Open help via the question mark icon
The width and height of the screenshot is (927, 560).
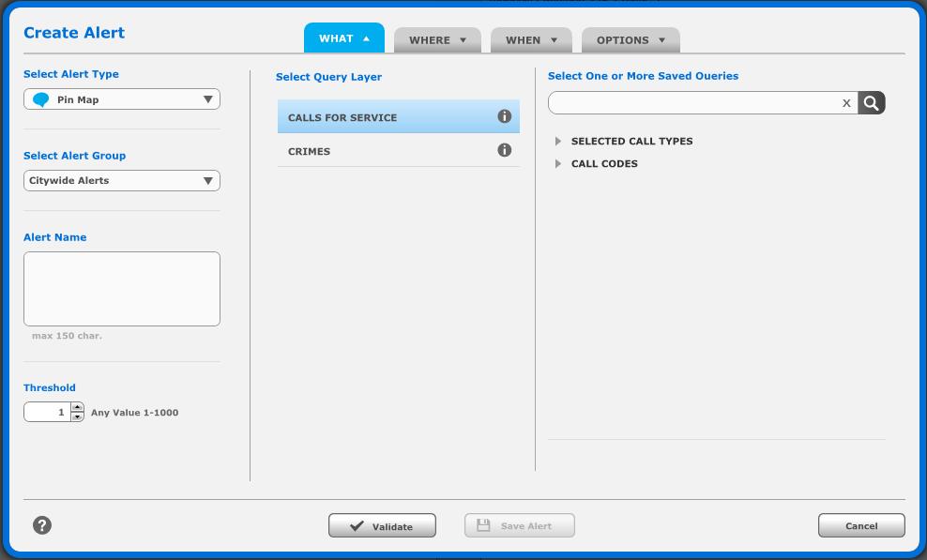[42, 525]
